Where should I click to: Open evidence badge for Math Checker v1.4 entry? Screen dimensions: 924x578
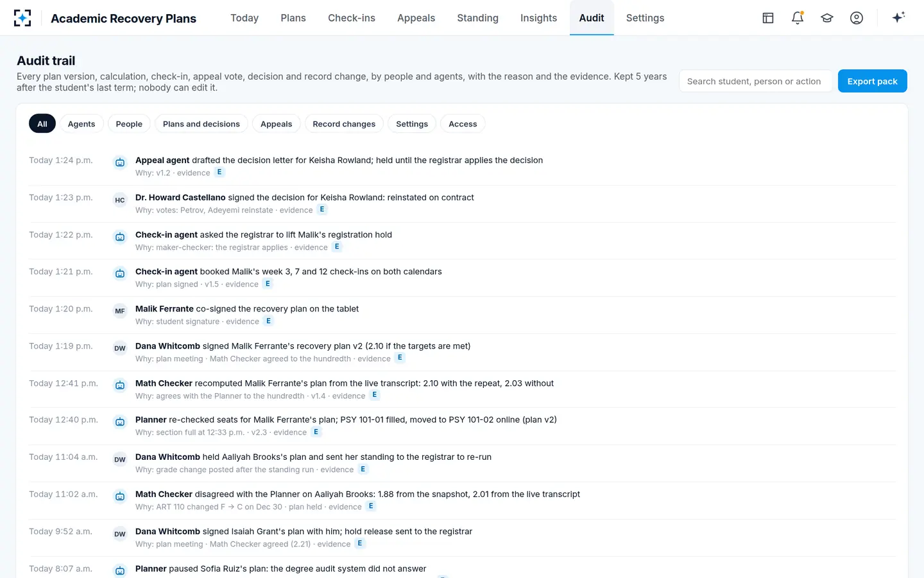[x=375, y=396]
